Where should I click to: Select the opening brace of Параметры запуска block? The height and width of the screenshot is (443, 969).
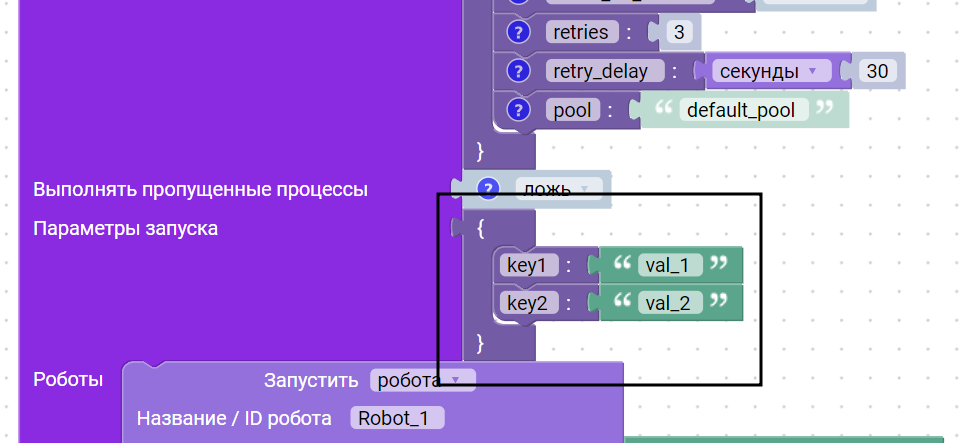[481, 229]
